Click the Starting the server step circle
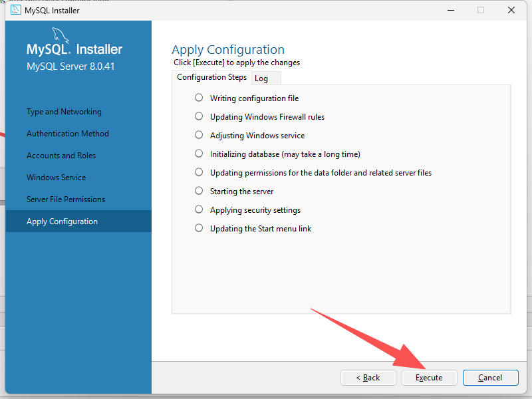Image resolution: width=532 pixels, height=399 pixels. point(199,191)
